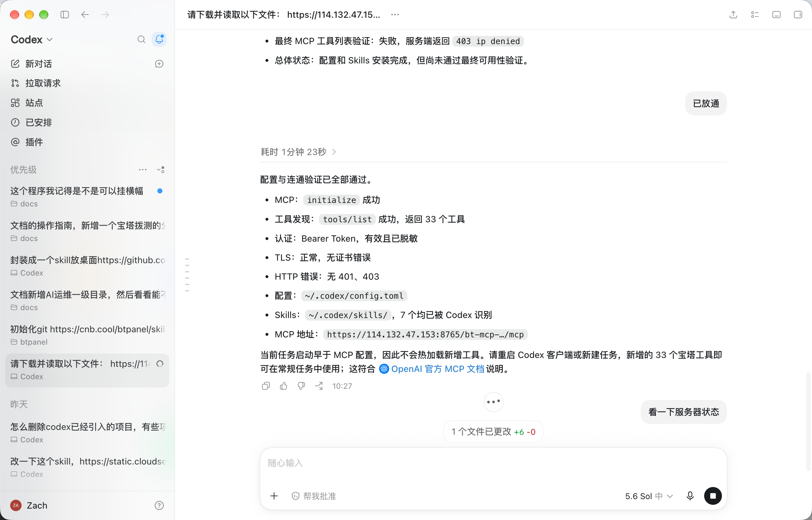The height and width of the screenshot is (520, 812).
Task: Open the 1 个文件已更改 diff pill
Action: (494, 432)
